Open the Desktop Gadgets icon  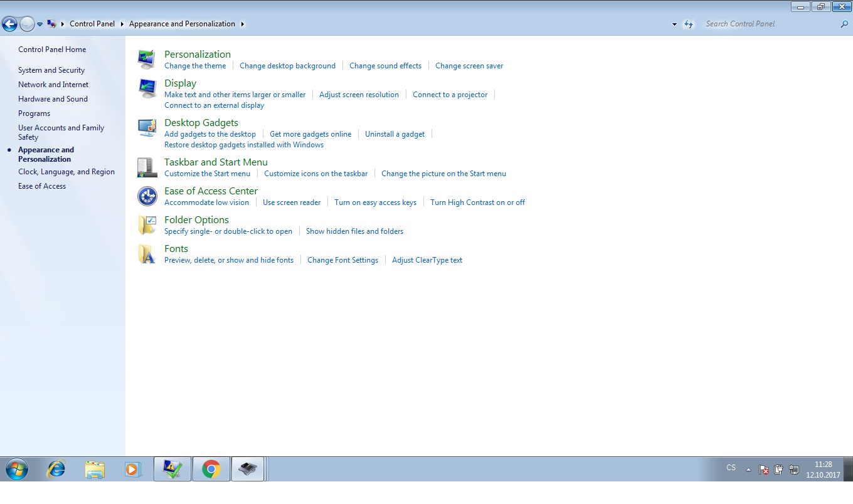coord(147,128)
